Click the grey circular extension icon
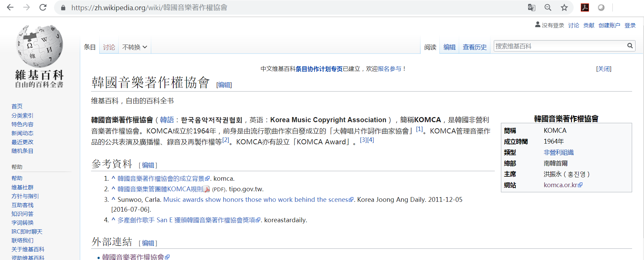 click(601, 7)
